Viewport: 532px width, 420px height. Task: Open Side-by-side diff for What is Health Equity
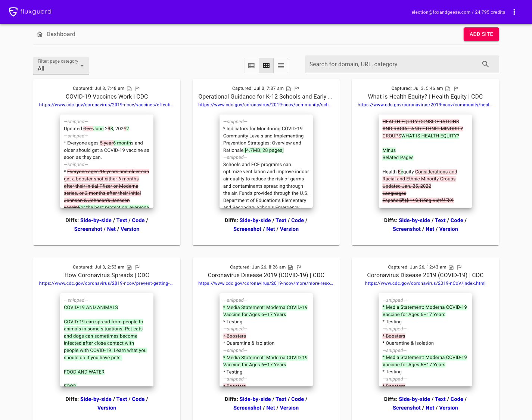coord(414,221)
